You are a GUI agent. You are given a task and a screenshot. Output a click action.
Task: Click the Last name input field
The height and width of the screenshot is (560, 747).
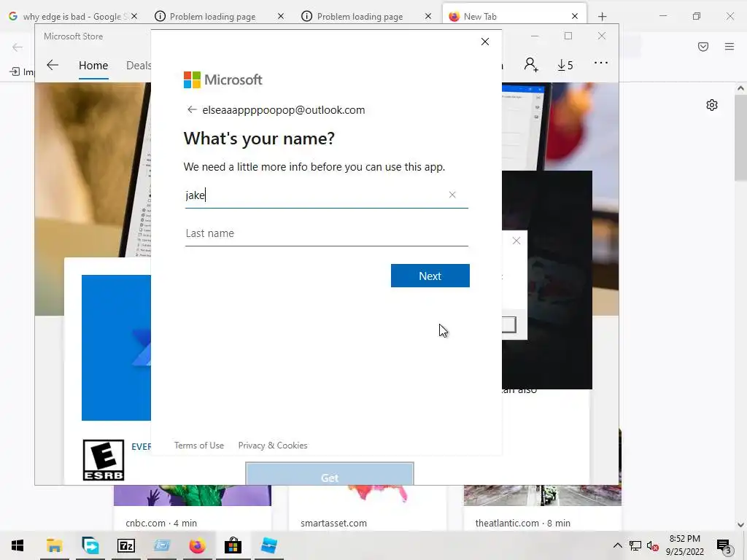click(326, 233)
